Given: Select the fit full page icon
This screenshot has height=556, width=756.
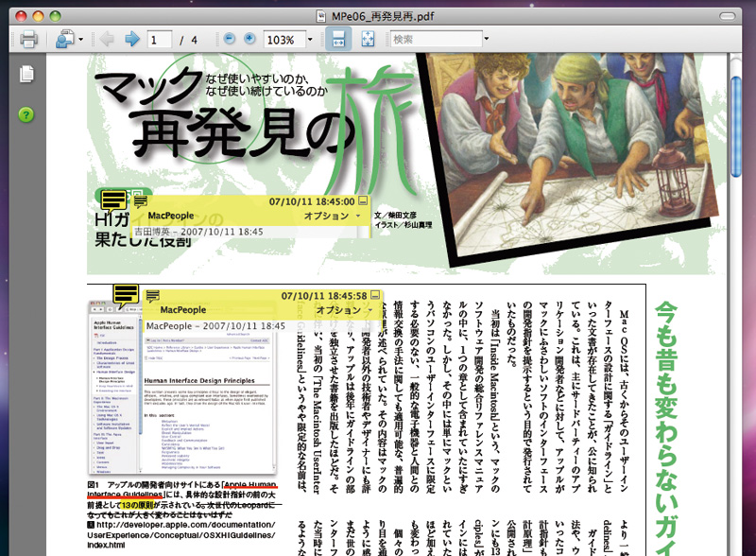Looking at the screenshot, I should [368, 39].
